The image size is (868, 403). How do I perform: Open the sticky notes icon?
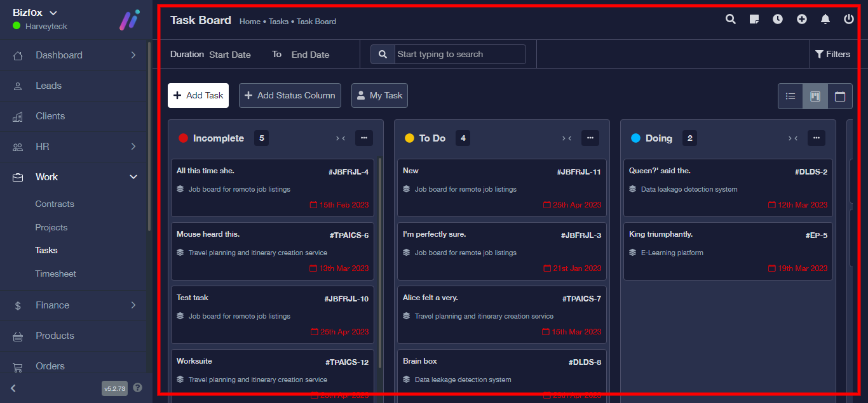(x=754, y=20)
